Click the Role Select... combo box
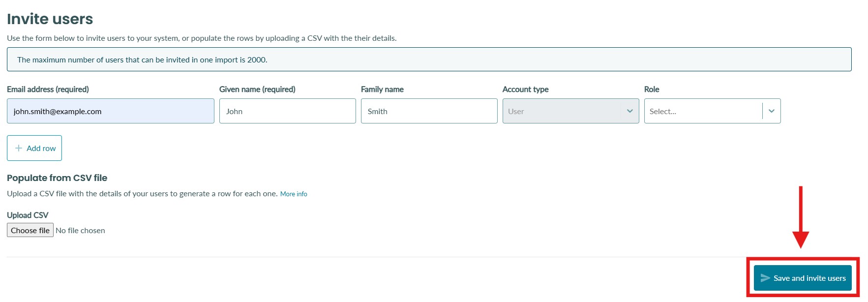The image size is (868, 302). tap(712, 111)
